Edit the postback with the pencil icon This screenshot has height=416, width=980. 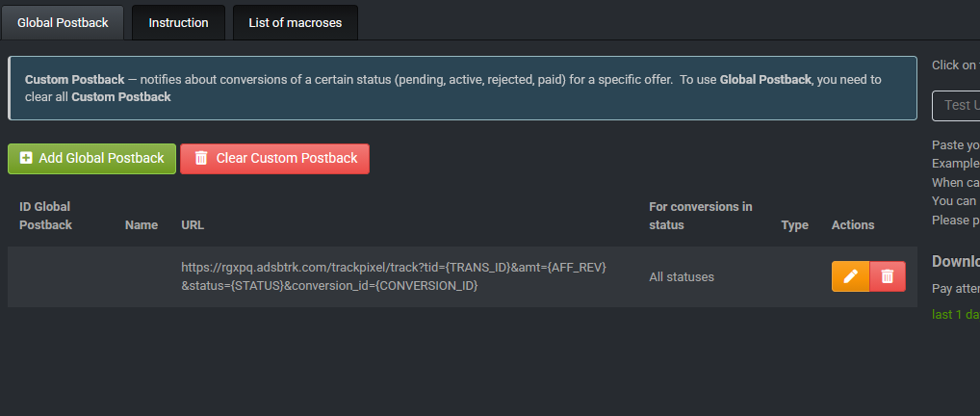point(850,276)
